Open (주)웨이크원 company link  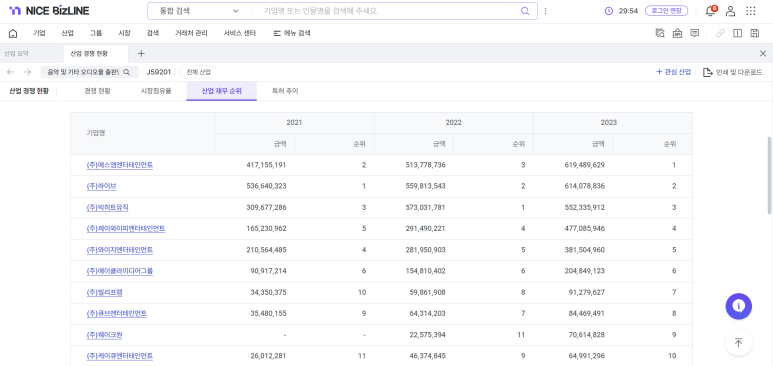[105, 335]
